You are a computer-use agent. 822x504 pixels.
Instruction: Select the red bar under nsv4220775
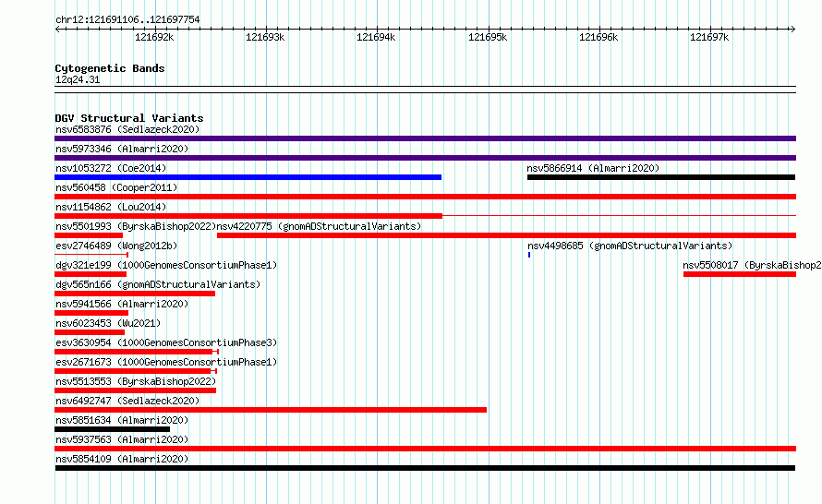point(506,235)
